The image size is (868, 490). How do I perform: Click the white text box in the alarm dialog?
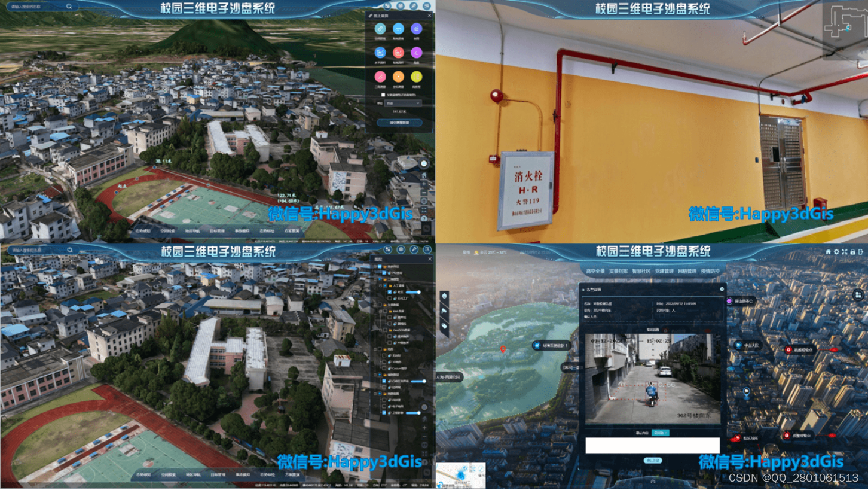pos(653,445)
